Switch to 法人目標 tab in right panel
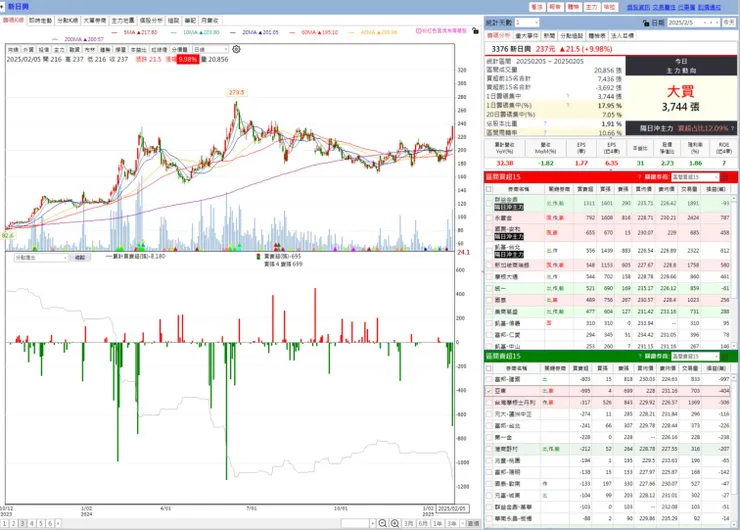The width and height of the screenshot is (740, 530). pyautogui.click(x=622, y=35)
